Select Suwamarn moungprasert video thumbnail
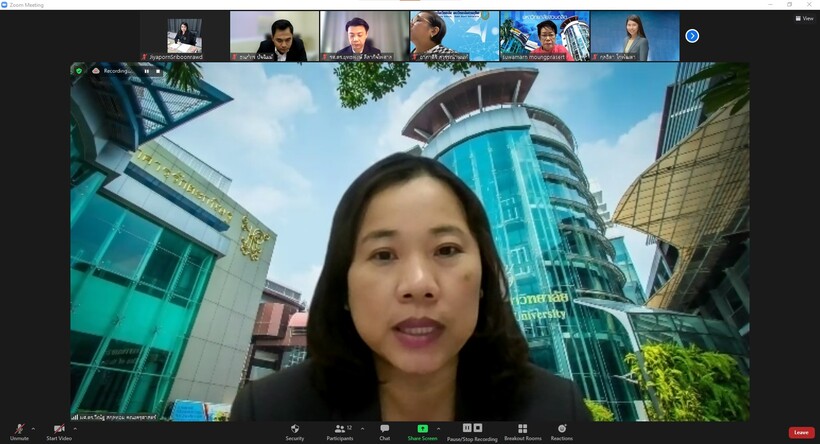The width and height of the screenshot is (820, 444). 544,36
